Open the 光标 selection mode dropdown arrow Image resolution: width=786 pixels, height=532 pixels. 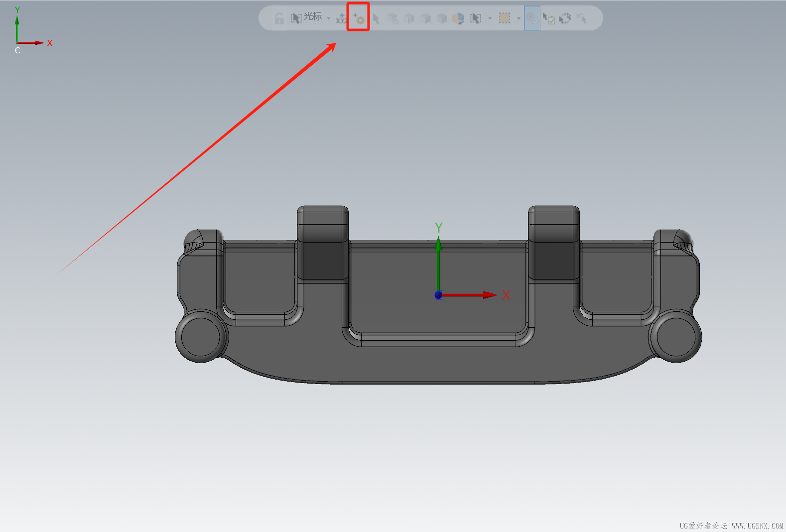329,18
